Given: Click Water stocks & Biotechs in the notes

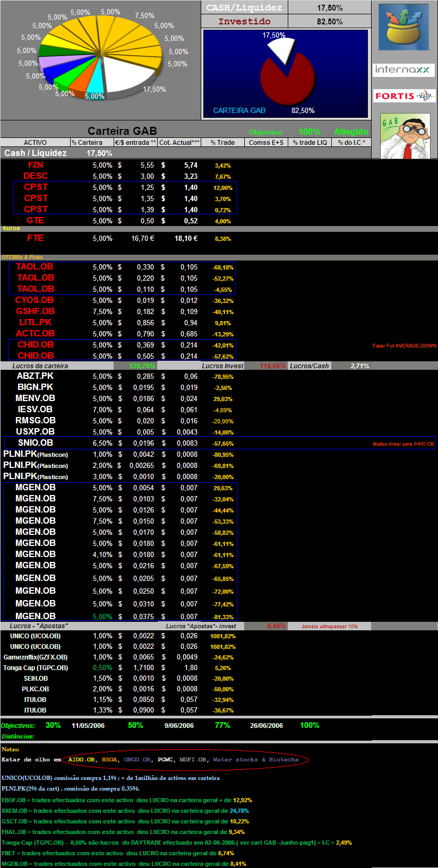Looking at the screenshot, I should [256, 760].
